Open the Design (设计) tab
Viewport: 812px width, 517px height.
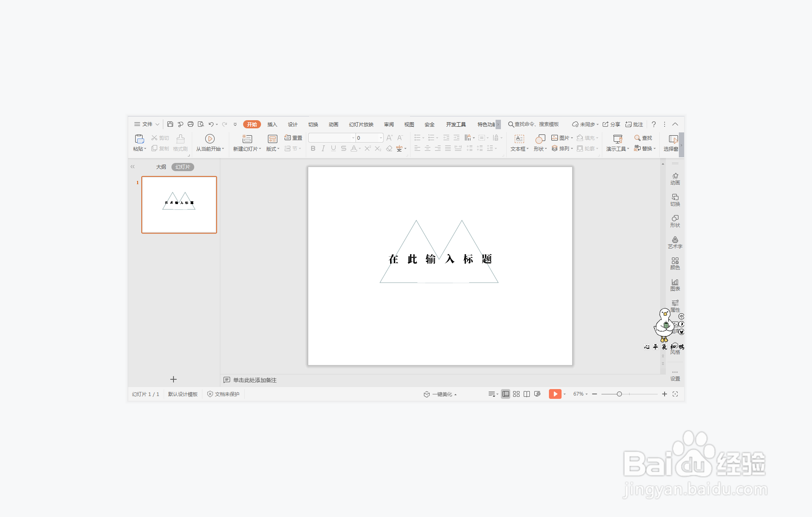click(x=292, y=125)
